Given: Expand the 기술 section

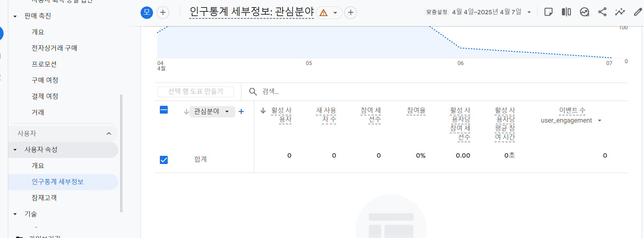Looking at the screenshot, I should click(x=15, y=214).
